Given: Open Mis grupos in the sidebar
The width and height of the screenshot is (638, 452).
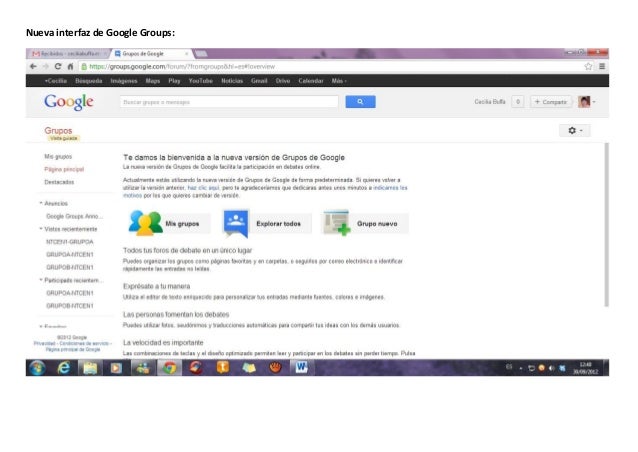Looking at the screenshot, I should [58, 157].
